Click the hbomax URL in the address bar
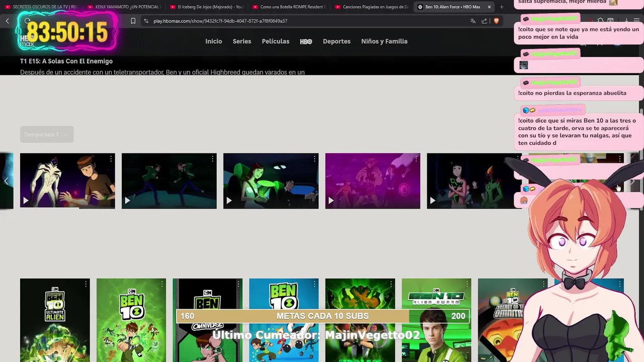Viewport: 644px width, 362px height. point(220,21)
